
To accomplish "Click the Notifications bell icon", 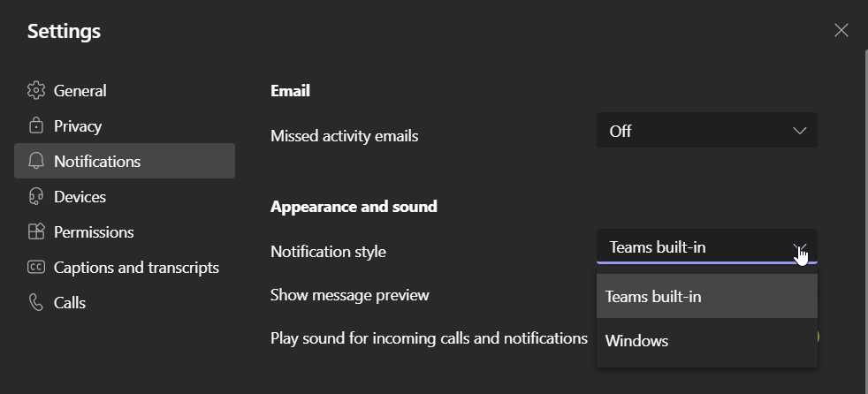I will coord(36,161).
